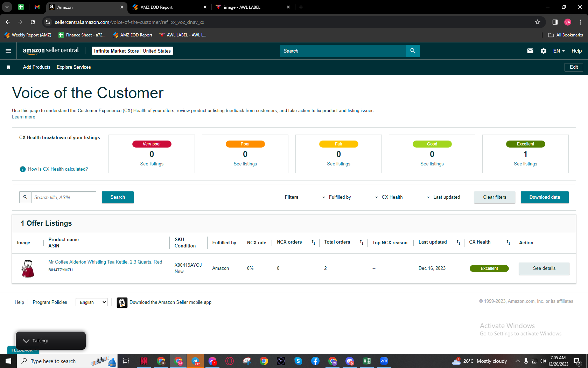Open Chrome three-dot menu
Viewport: 588px width, 368px height.
click(580, 22)
